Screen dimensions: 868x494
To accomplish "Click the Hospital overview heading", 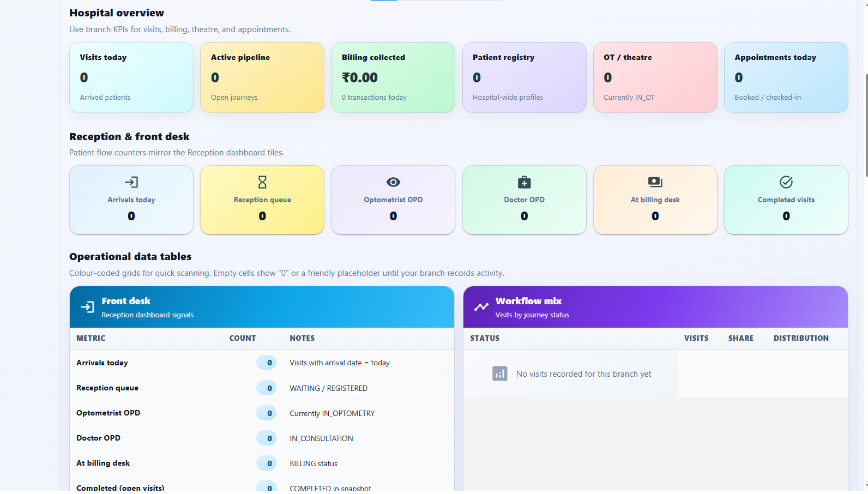I will [x=117, y=13].
